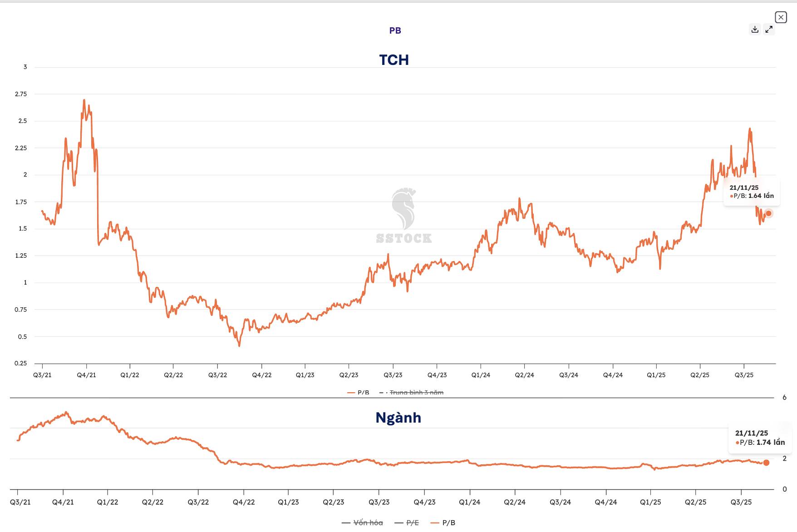The image size is (797, 532).
Task: Click the PB heading at top
Action: tap(395, 30)
